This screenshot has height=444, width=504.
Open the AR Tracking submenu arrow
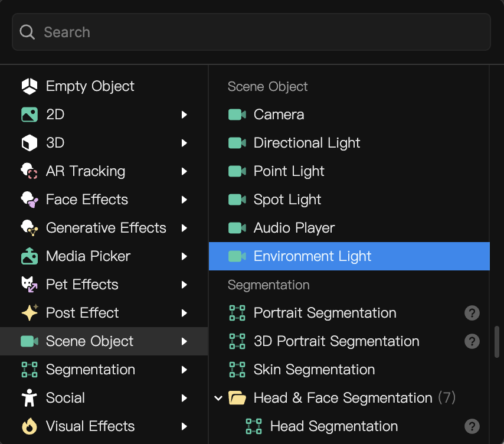(184, 171)
